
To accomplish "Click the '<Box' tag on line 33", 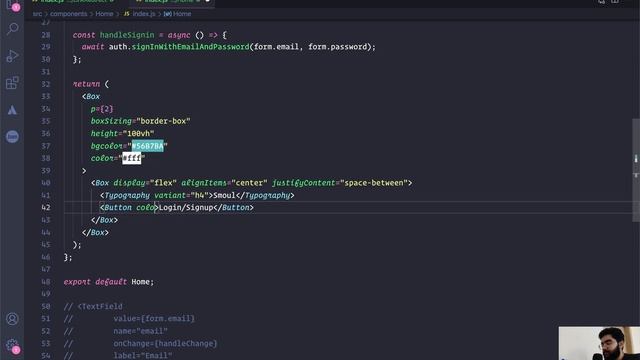I will (91, 96).
